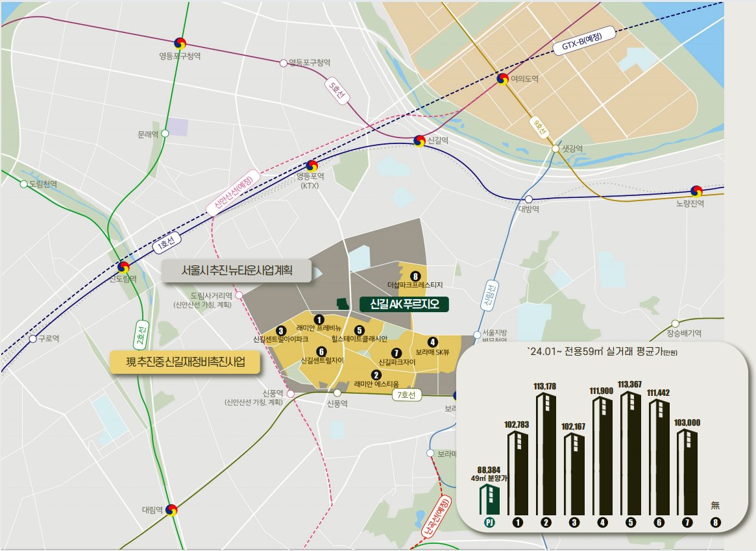
Task: Click the green 88,384 분양가 bar
Action: coord(490,497)
